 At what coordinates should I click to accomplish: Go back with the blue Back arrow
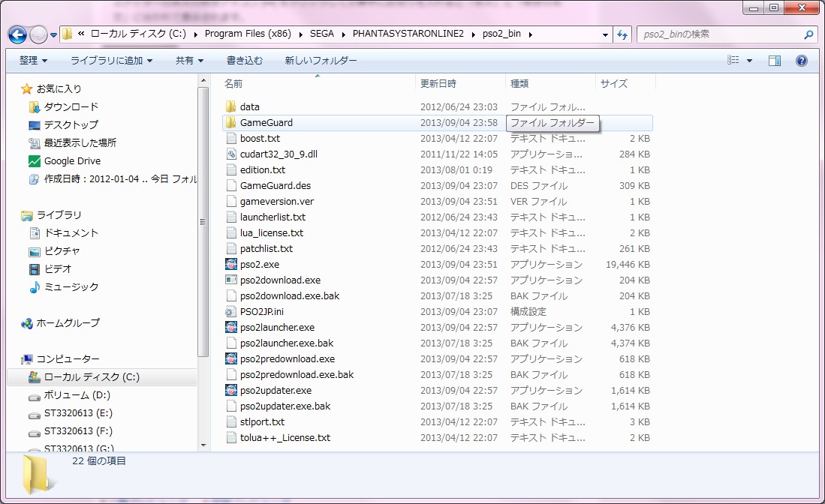click(x=17, y=34)
